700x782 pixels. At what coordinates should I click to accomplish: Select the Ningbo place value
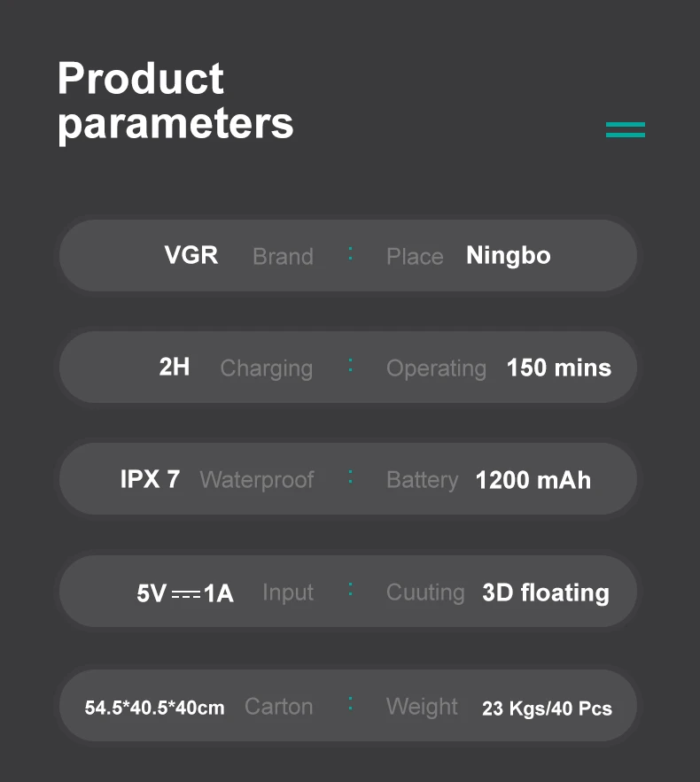click(x=508, y=256)
